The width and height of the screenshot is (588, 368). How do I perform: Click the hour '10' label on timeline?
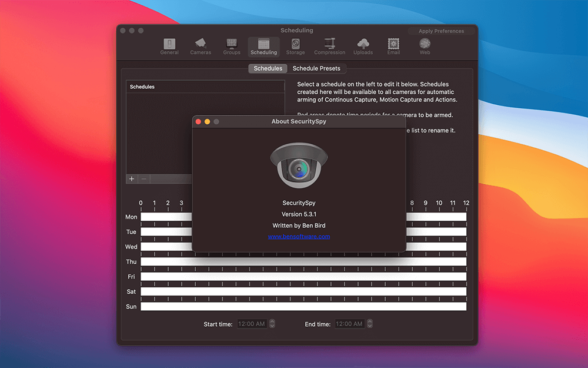pos(439,203)
